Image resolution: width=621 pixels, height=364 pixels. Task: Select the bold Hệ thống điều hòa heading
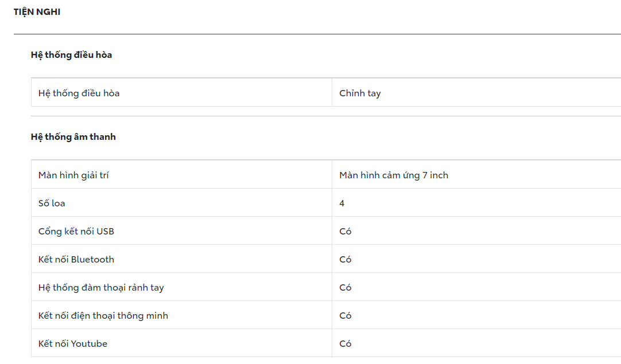[71, 55]
